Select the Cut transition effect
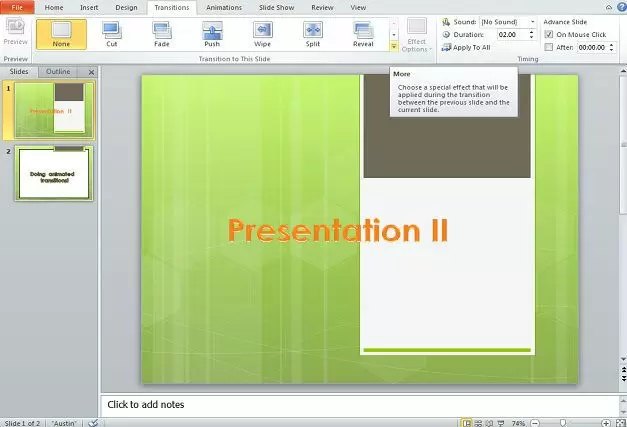The width and height of the screenshot is (627, 427). [112, 34]
